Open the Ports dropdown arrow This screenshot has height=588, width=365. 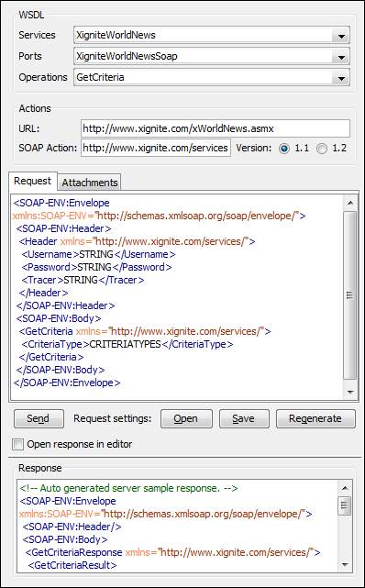(x=340, y=57)
